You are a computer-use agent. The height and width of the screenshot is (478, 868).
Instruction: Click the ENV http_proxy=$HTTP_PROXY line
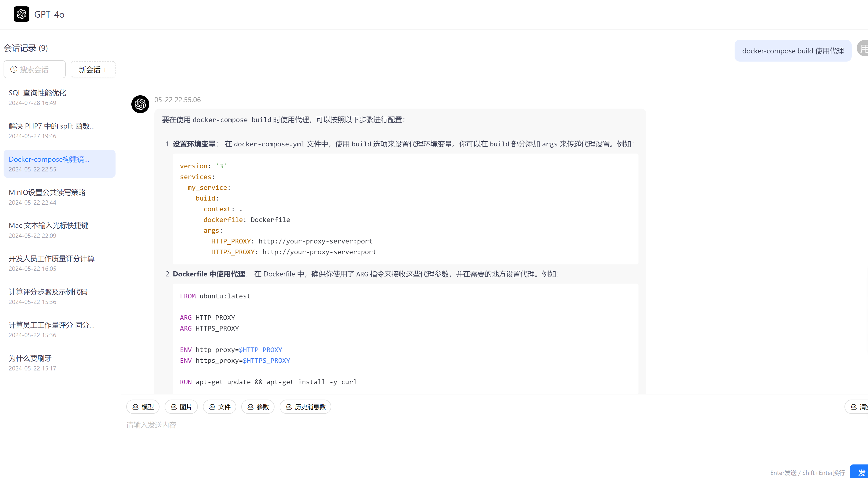tap(231, 350)
